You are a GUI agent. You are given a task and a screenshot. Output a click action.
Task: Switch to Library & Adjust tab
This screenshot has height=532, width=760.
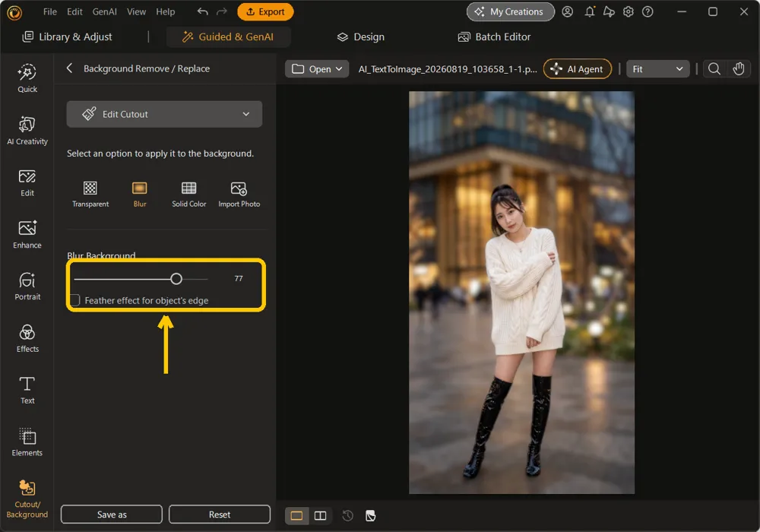pyautogui.click(x=68, y=36)
